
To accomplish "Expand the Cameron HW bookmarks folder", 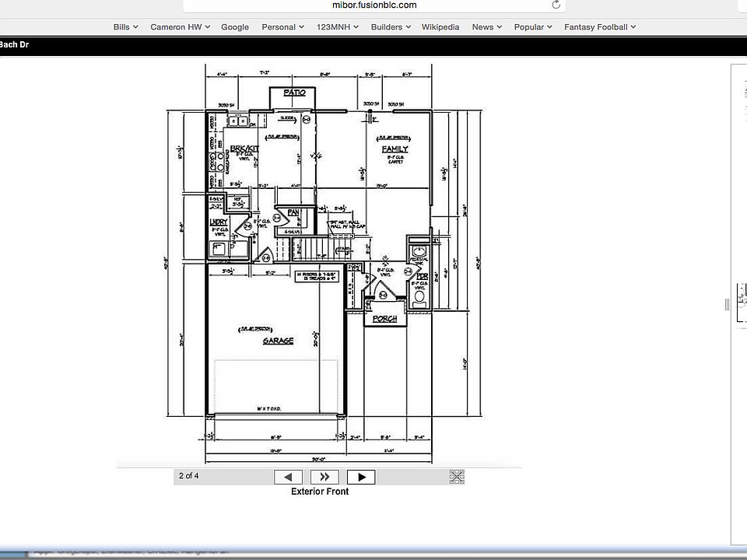I will [x=180, y=27].
